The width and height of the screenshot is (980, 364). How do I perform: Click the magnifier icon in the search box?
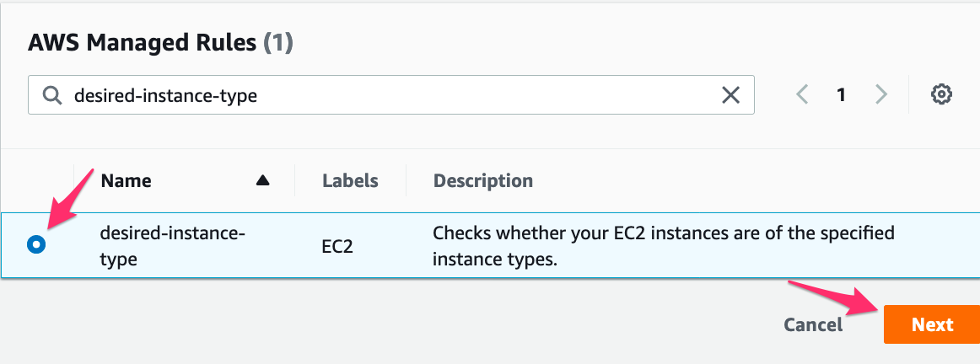52,96
